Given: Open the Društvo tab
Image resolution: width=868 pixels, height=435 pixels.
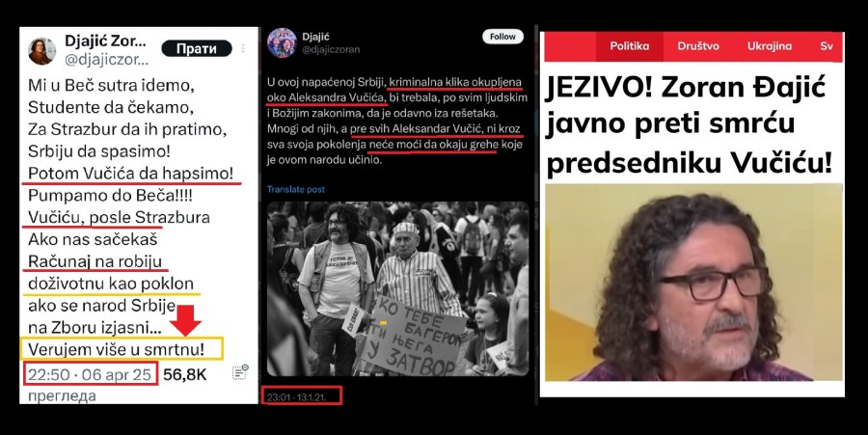Looking at the screenshot, I should pyautogui.click(x=698, y=46).
